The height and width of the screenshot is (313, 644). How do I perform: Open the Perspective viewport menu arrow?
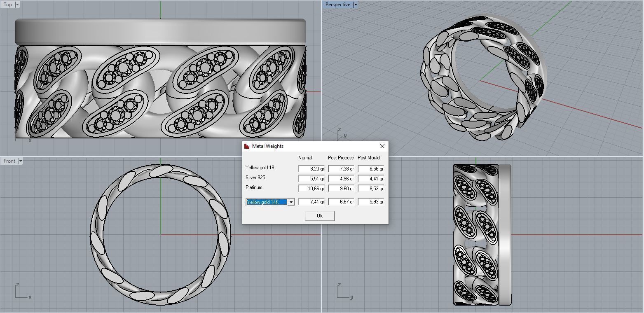[x=355, y=5]
